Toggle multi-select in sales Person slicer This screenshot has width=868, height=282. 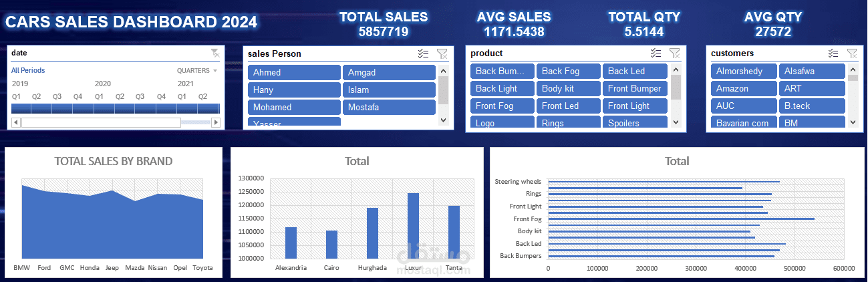point(423,54)
